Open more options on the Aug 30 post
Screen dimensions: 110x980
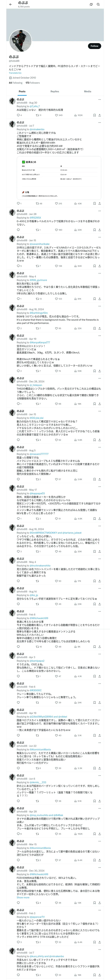coord(99,99)
